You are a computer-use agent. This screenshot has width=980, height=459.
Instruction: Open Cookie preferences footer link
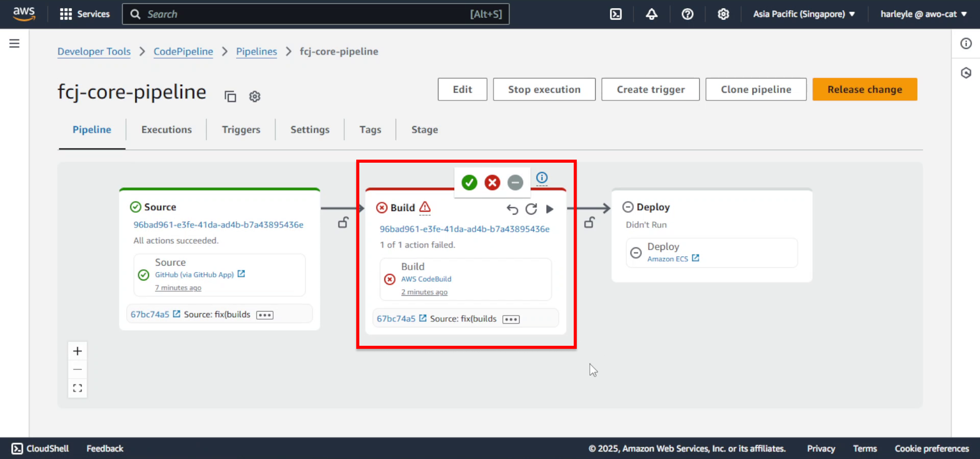[x=932, y=448]
